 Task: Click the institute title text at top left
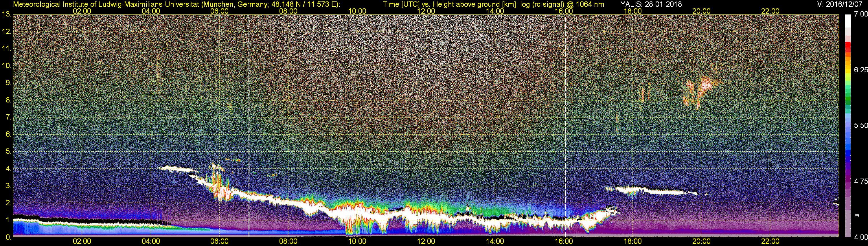pos(176,4)
